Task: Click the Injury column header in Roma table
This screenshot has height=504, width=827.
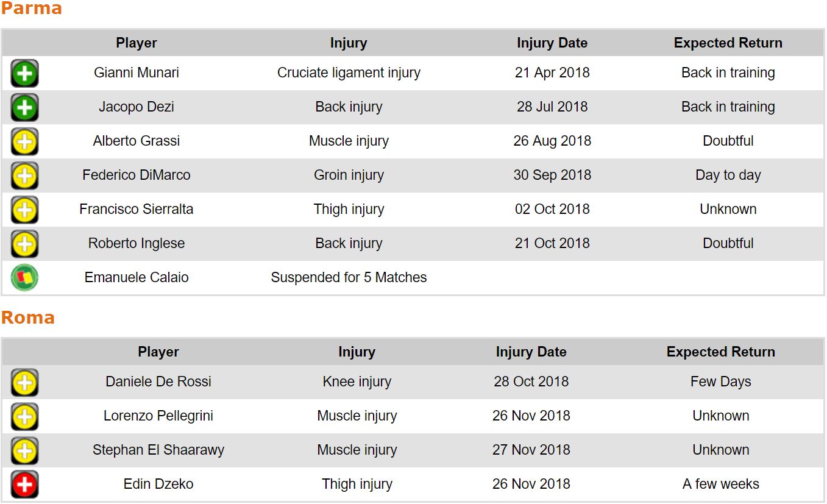Action: pos(357,352)
